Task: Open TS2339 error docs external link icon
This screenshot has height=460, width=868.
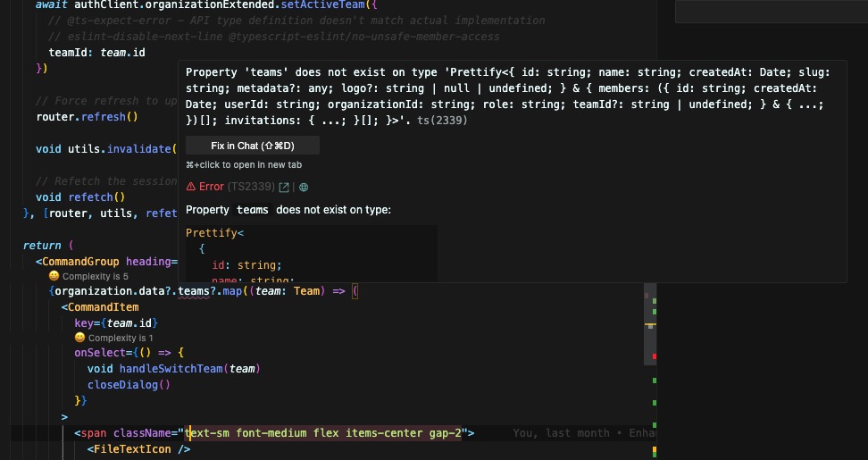Action: click(284, 187)
